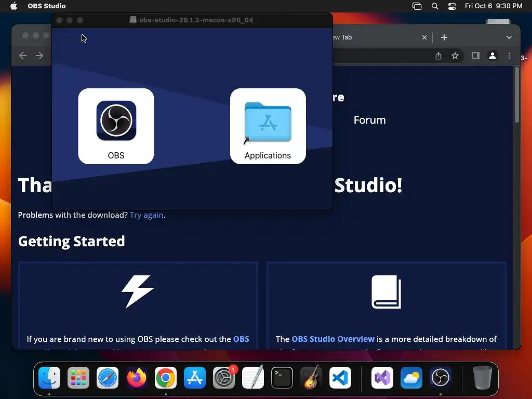532x399 pixels.
Task: Click the book overview icon
Action: [386, 292]
